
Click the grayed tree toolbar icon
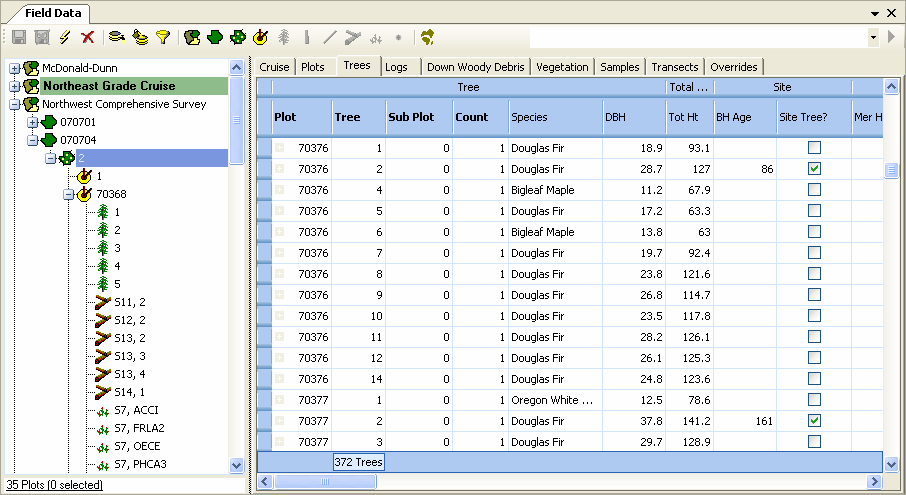click(x=284, y=38)
